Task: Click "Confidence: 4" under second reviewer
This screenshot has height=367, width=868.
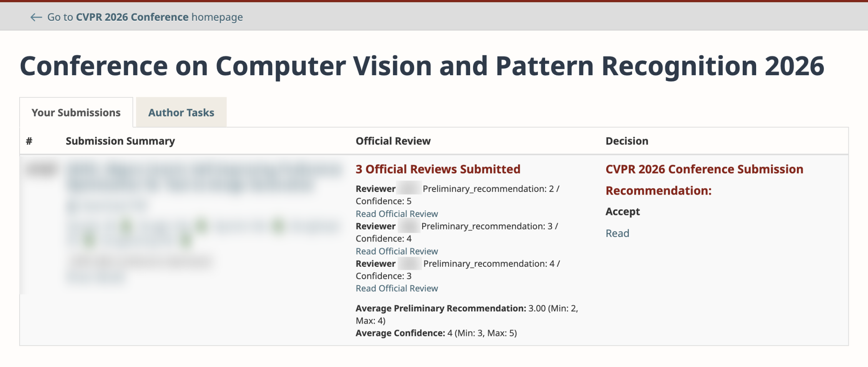Action: click(x=383, y=238)
